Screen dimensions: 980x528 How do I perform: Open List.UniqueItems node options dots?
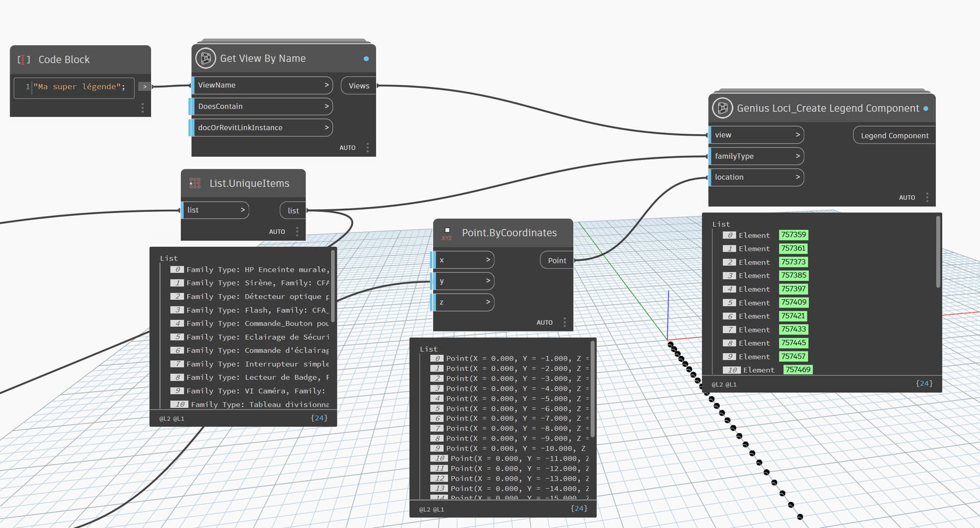297,231
